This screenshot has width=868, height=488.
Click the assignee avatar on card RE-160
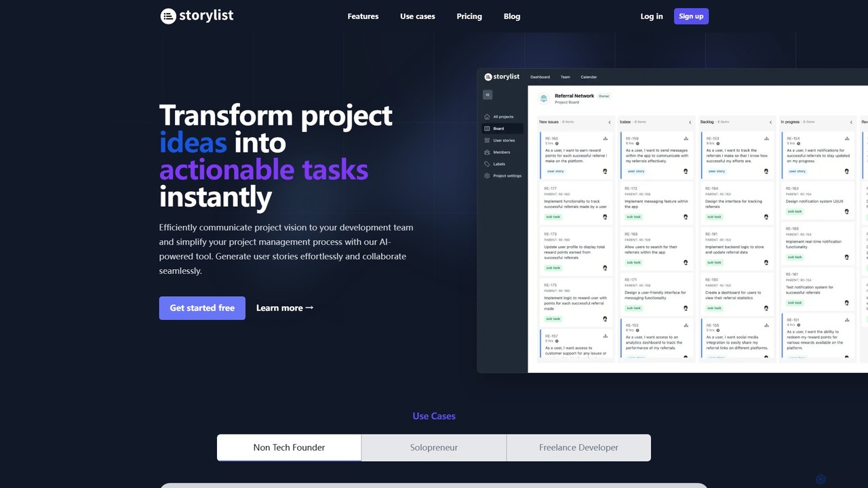[606, 171]
